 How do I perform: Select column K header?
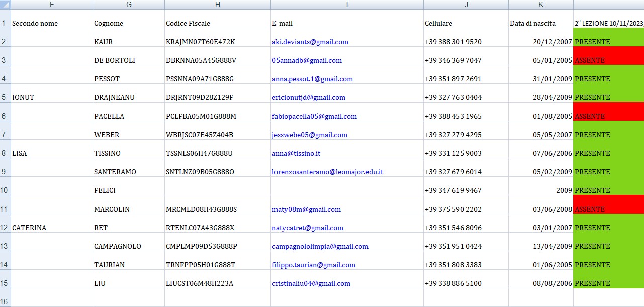tap(541, 5)
